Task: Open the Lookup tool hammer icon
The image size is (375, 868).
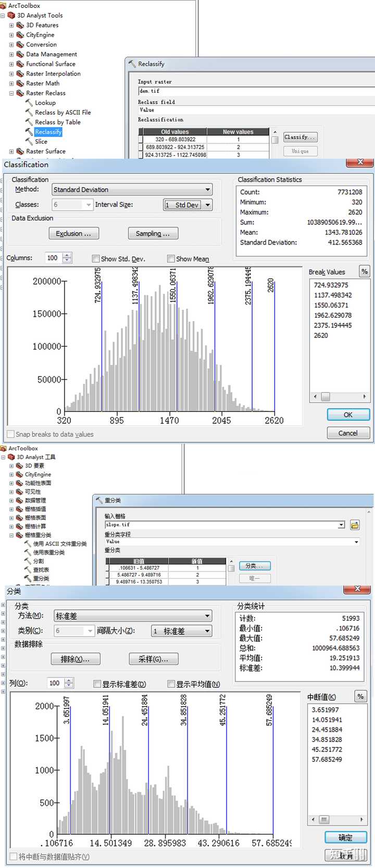Action: point(29,103)
